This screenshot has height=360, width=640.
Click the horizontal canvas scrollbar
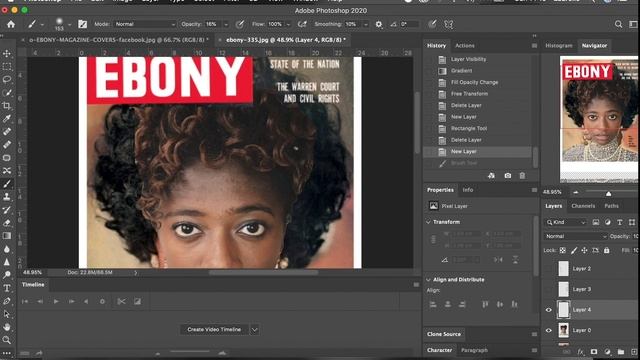tap(263, 273)
